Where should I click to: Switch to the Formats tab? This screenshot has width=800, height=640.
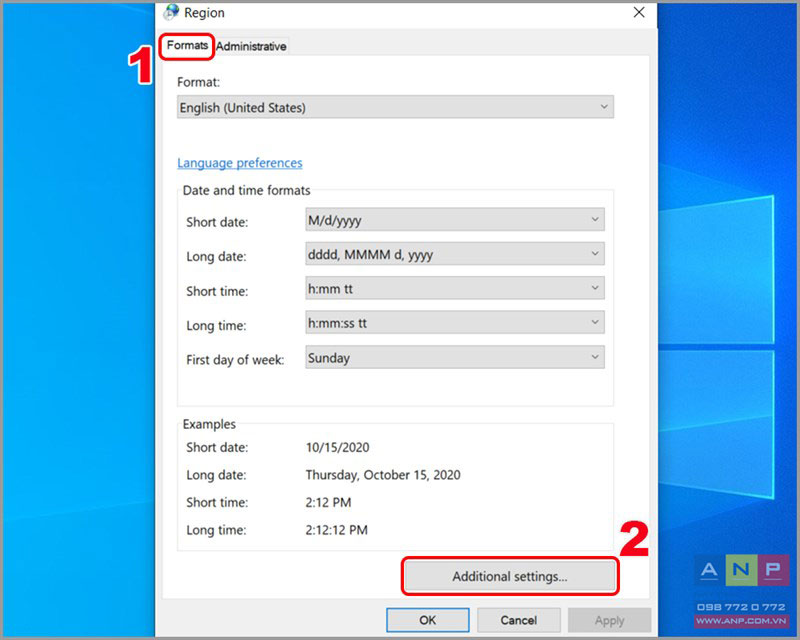click(x=187, y=45)
